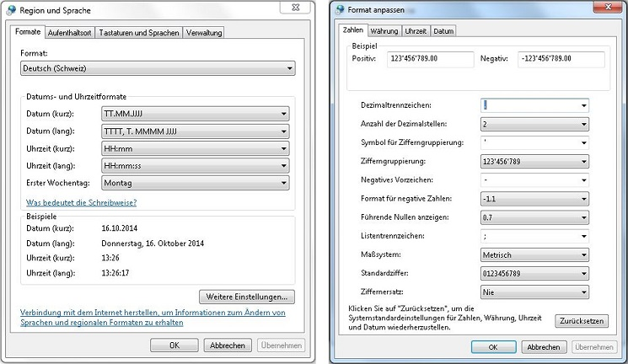Open the Uhrzeit tab
The width and height of the screenshot is (628, 364).
pyautogui.click(x=416, y=30)
